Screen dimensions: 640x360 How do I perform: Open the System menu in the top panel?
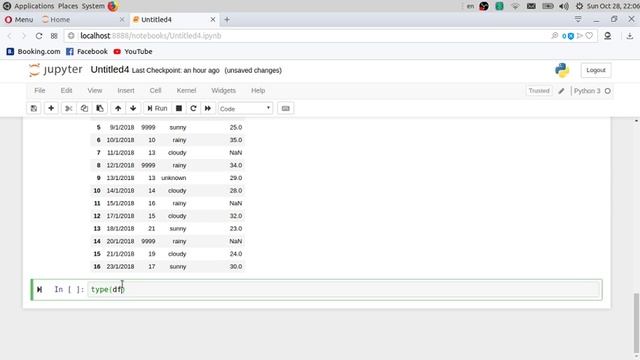(93, 6)
